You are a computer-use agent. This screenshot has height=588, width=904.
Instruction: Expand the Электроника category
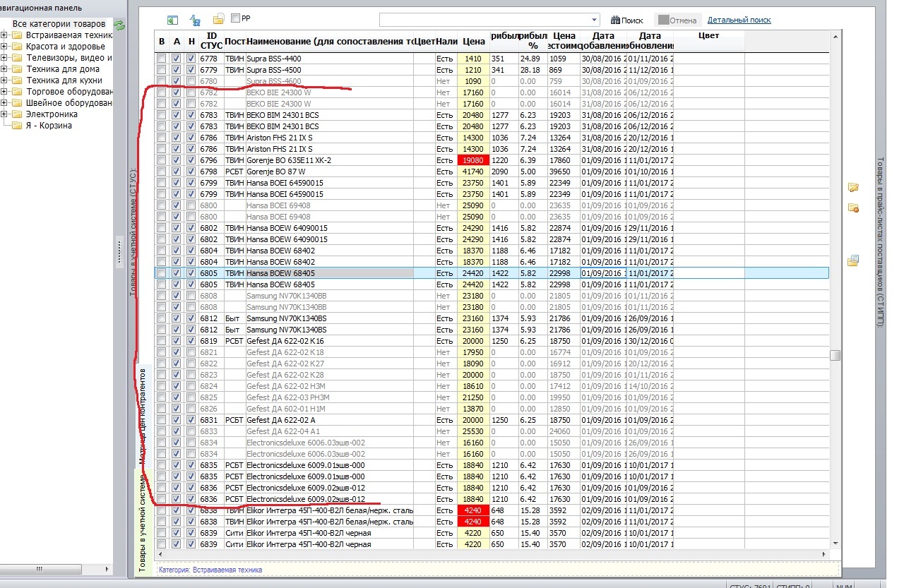coord(5,114)
